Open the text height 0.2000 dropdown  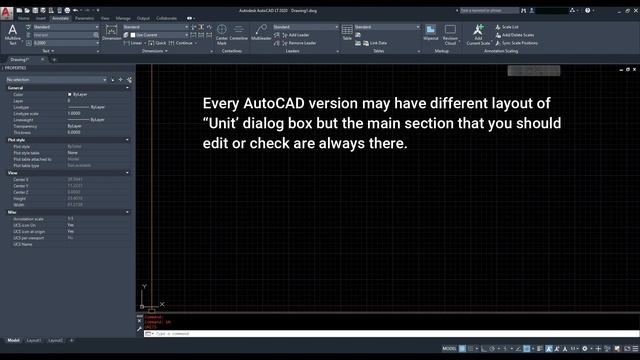pos(66,43)
